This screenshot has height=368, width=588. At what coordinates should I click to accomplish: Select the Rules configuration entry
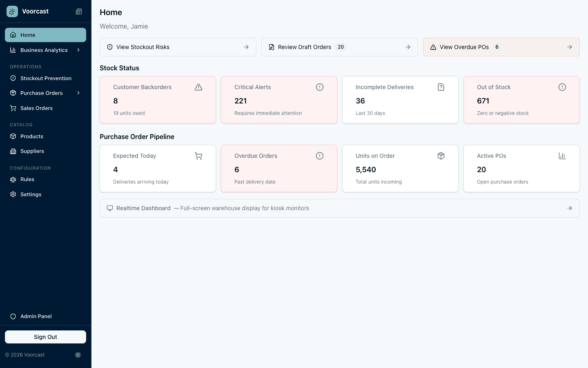(x=27, y=179)
